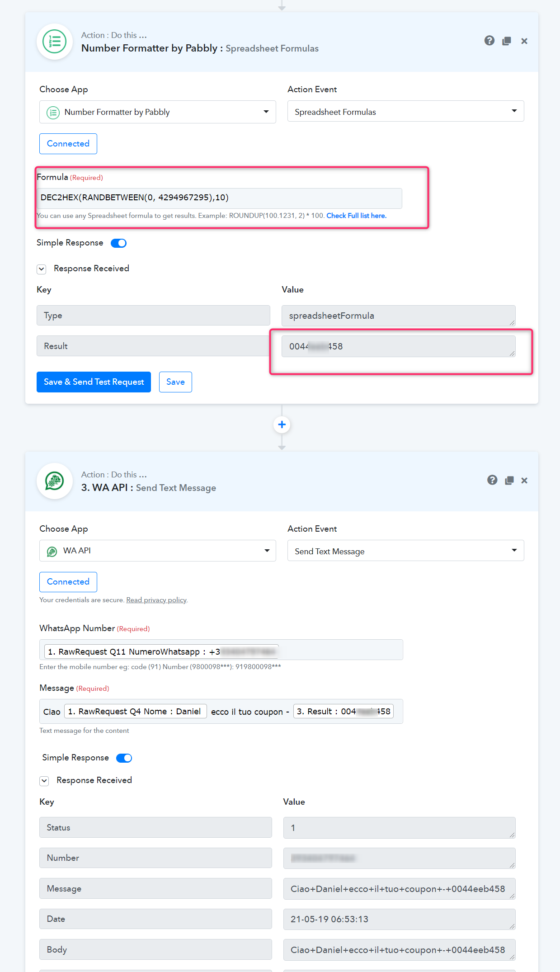Collapse Response Received in WA API step
The image size is (560, 972).
(44, 781)
